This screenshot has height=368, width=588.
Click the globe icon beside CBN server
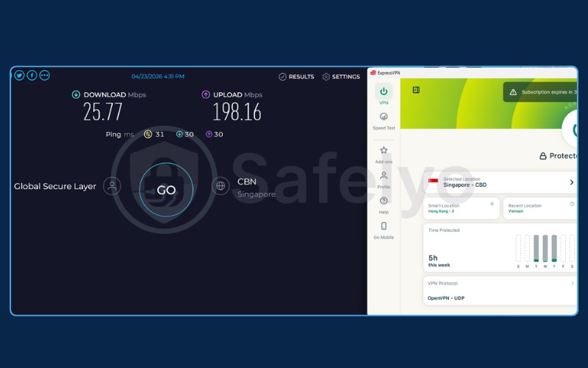point(220,186)
